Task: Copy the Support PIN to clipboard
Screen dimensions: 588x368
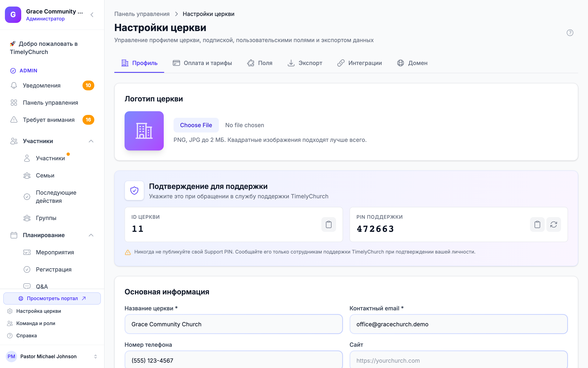Action: pos(537,224)
